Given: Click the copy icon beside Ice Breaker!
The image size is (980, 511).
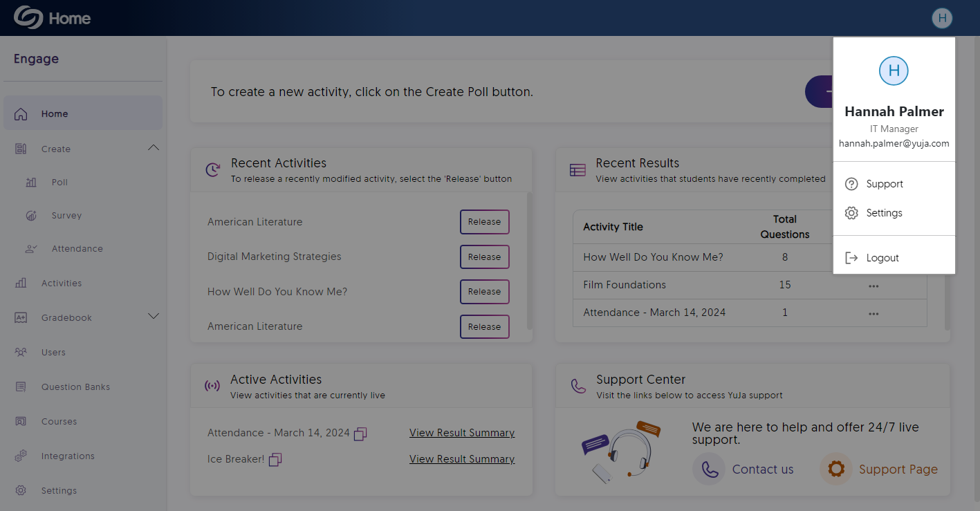Looking at the screenshot, I should tap(275, 460).
